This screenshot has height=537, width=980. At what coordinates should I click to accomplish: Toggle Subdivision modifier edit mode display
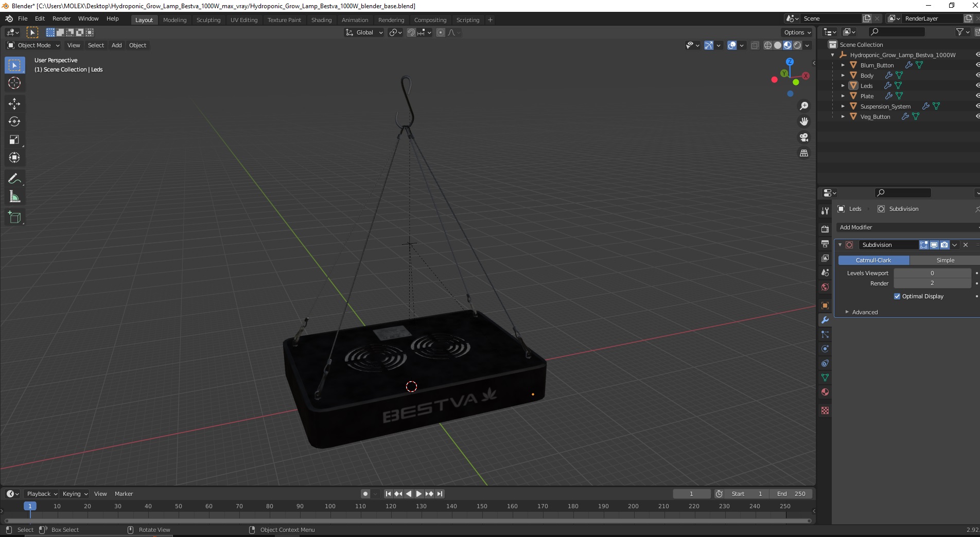click(924, 245)
